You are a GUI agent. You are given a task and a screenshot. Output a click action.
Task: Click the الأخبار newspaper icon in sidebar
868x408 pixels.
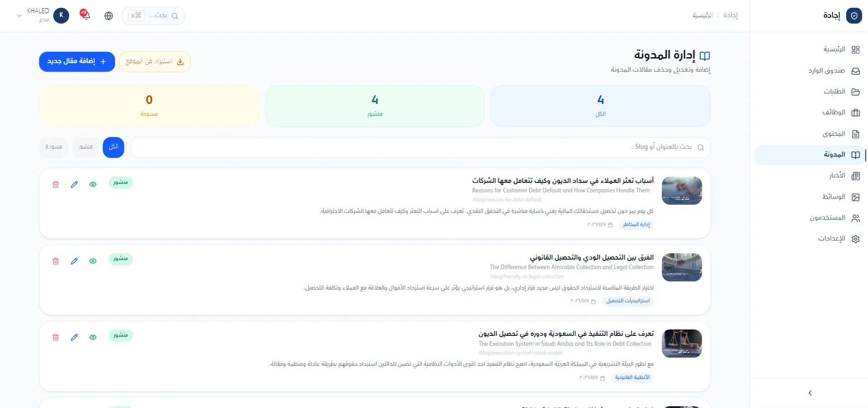pyautogui.click(x=856, y=176)
